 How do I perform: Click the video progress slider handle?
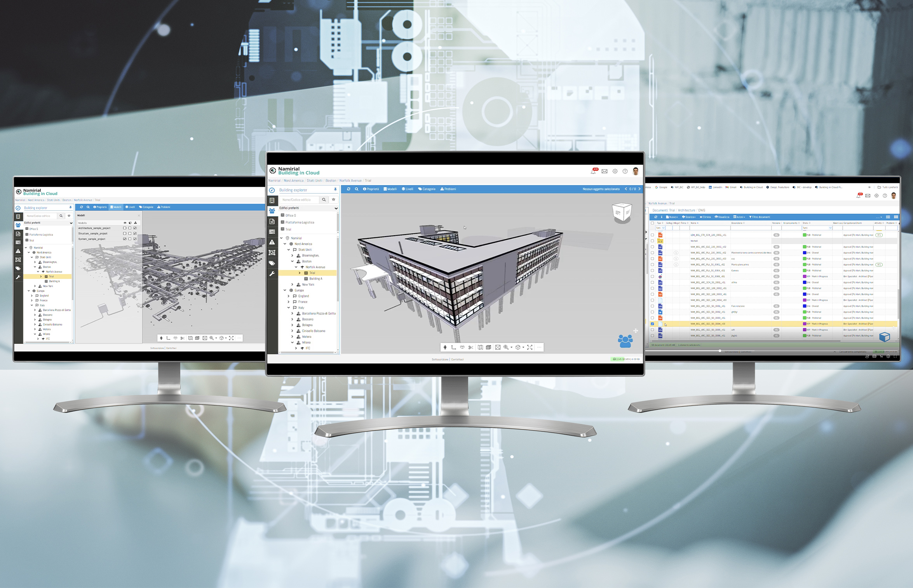pyautogui.click(x=720, y=351)
